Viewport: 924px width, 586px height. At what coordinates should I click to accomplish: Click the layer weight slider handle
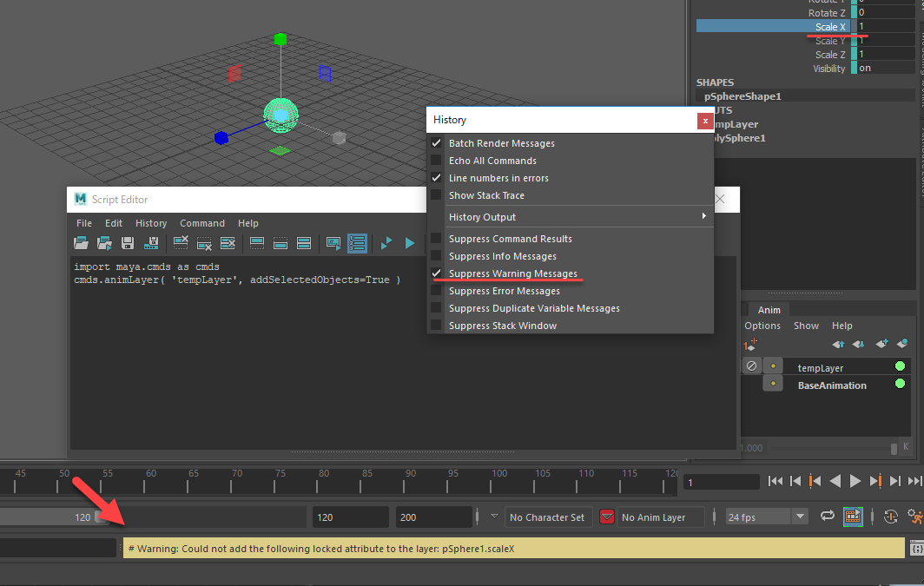(894, 449)
